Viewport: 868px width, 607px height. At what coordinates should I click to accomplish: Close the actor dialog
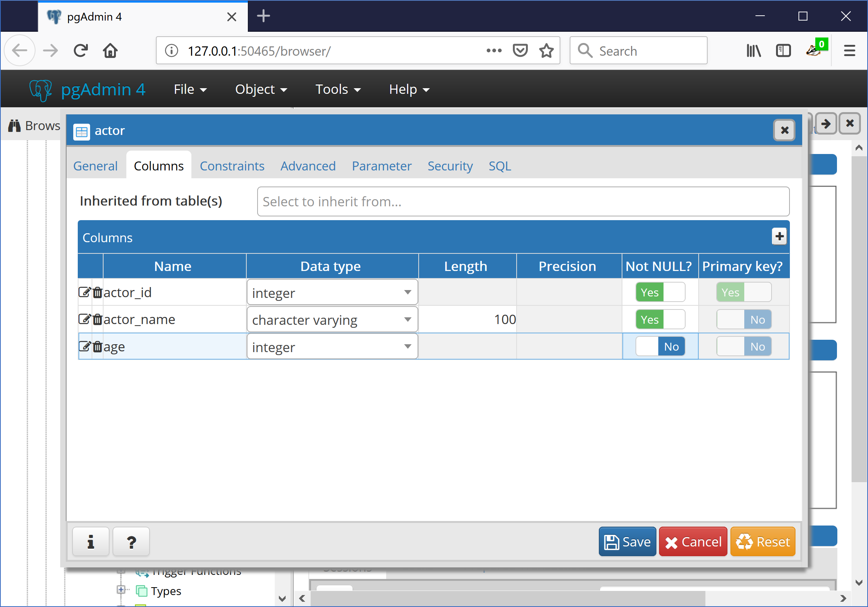[784, 130]
